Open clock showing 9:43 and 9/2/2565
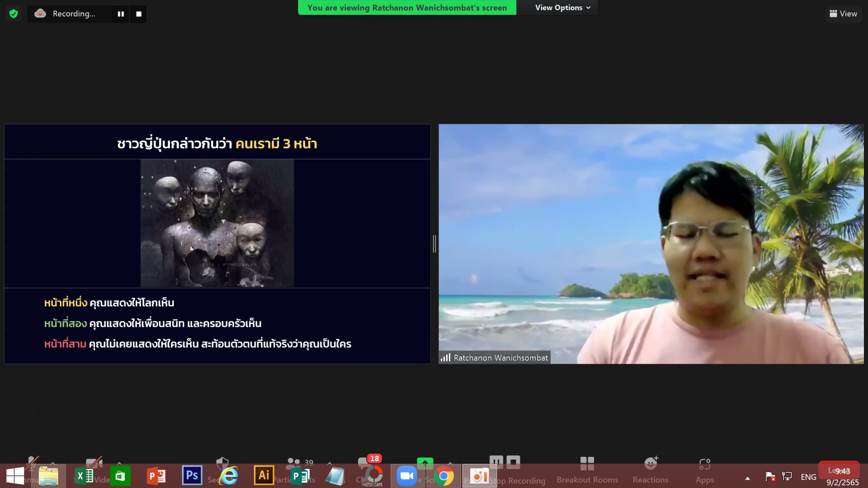 point(843,477)
